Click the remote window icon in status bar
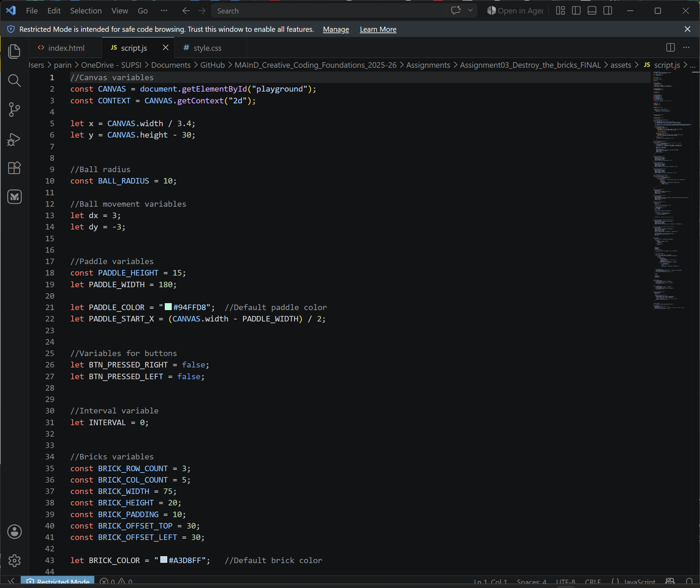 [x=11, y=581]
